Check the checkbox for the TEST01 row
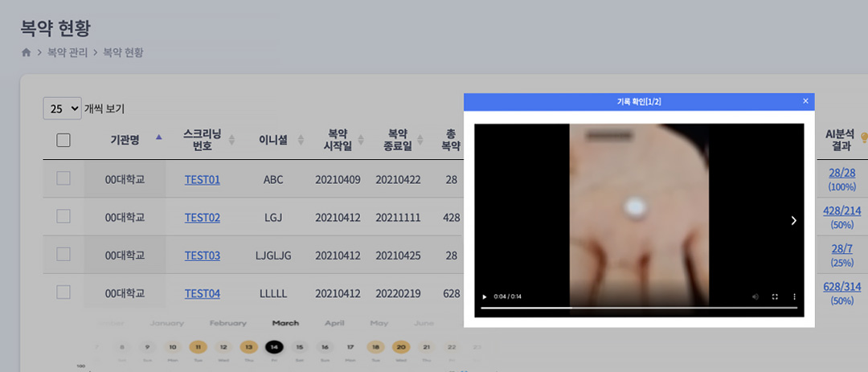868x372 pixels. (63, 178)
